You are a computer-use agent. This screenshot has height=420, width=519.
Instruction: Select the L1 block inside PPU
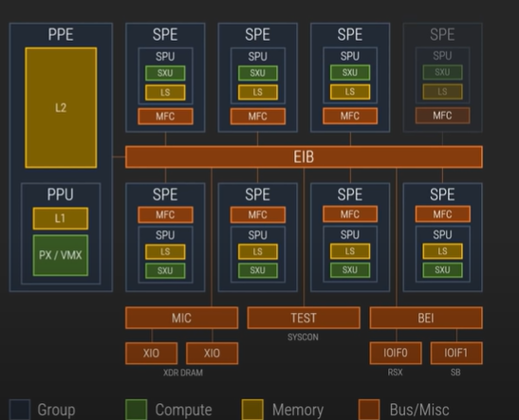tap(61, 218)
